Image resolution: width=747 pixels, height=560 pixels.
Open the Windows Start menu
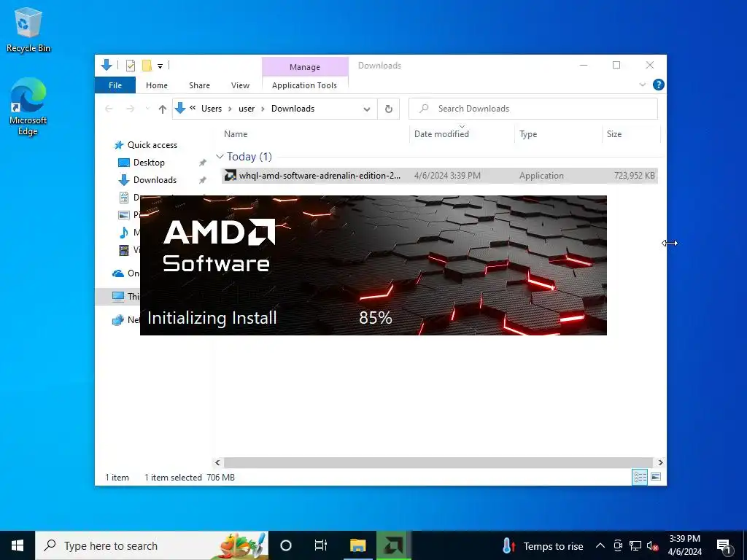pos(18,545)
